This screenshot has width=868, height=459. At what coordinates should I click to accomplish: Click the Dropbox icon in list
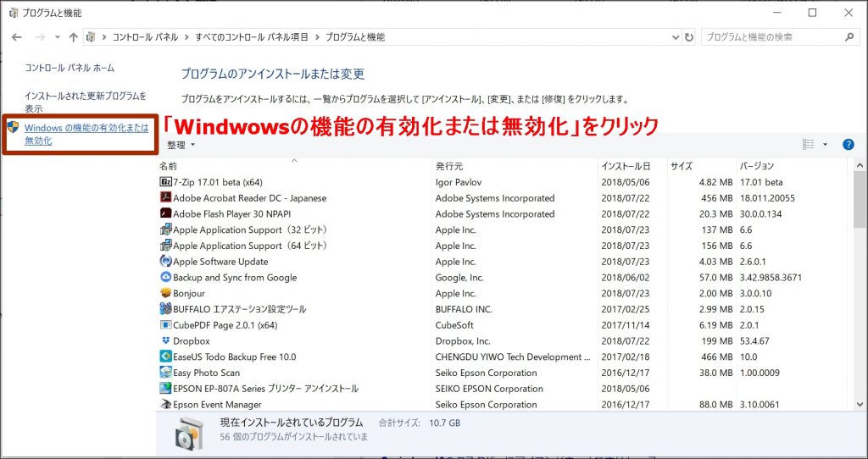165,341
